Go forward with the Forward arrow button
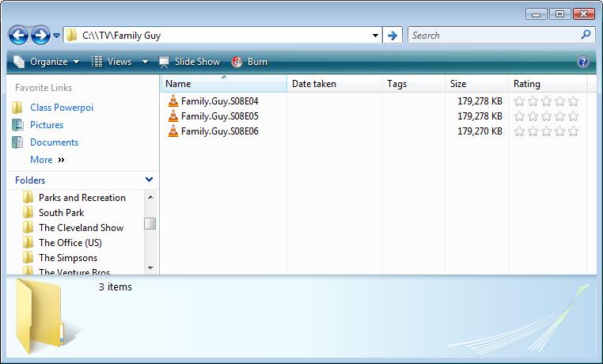This screenshot has height=364, width=603. click(x=40, y=36)
